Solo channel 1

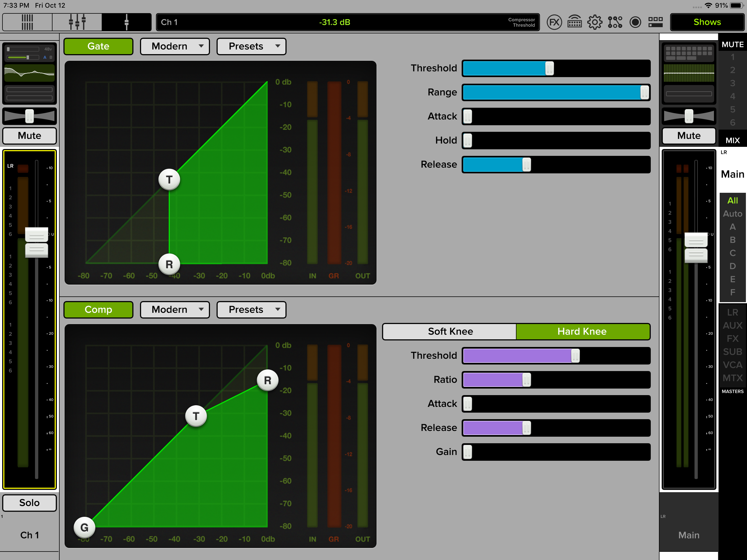point(29,503)
